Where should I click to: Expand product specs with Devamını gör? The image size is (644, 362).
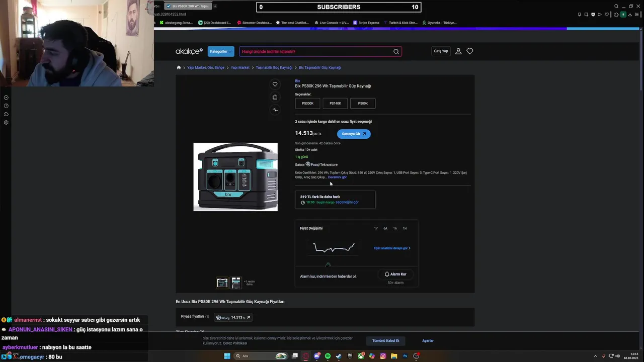coord(337,177)
